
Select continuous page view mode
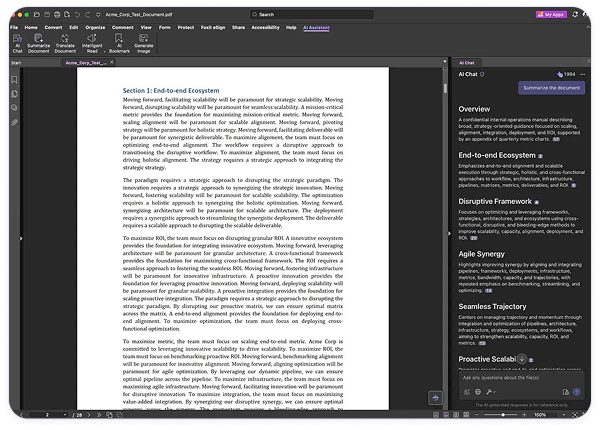click(446, 415)
